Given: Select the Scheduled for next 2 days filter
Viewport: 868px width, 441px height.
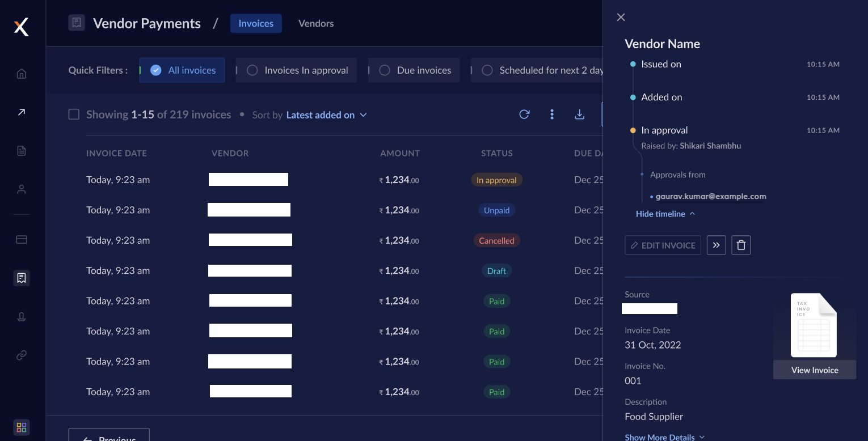Looking at the screenshot, I should coord(537,70).
